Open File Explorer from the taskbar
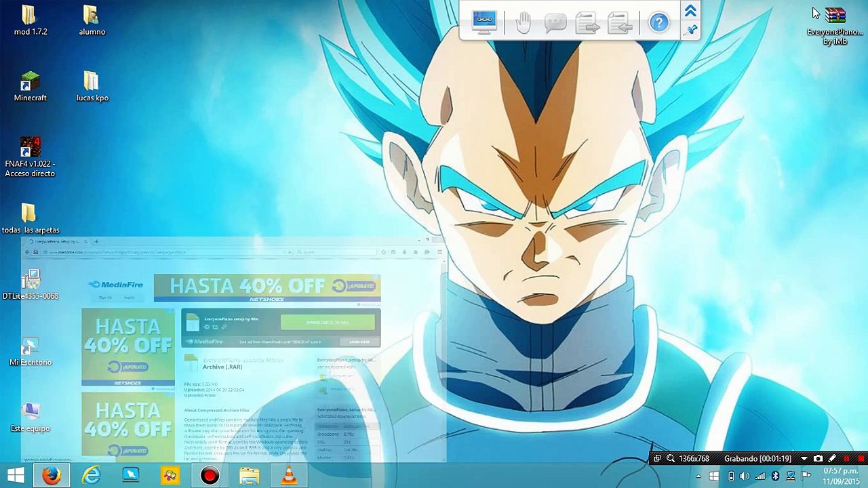This screenshot has width=868, height=488. tap(249, 476)
